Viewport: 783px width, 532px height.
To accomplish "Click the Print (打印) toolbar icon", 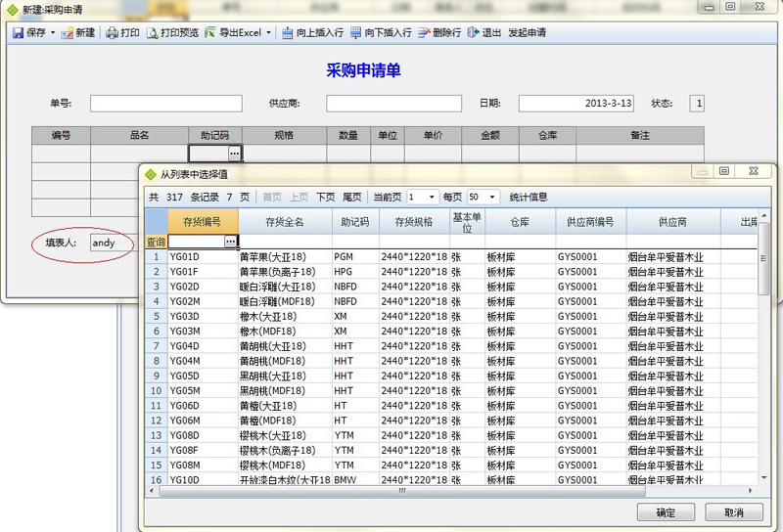I will (x=112, y=33).
